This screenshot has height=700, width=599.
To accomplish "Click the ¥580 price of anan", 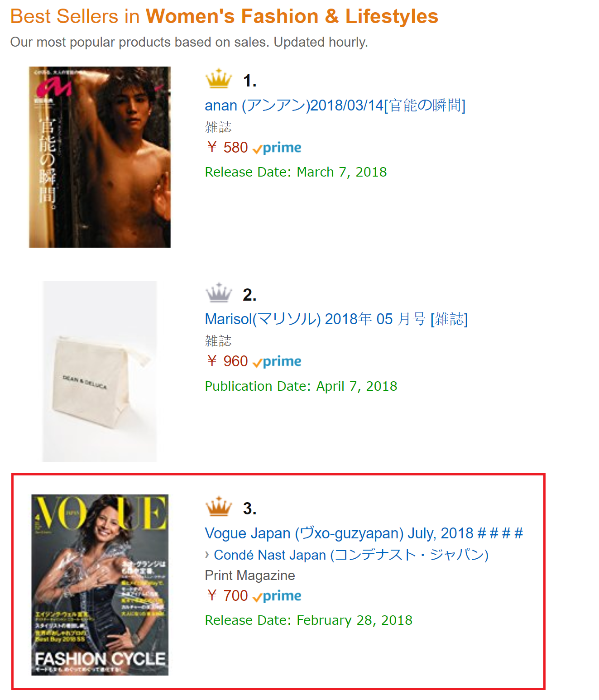I will [227, 148].
